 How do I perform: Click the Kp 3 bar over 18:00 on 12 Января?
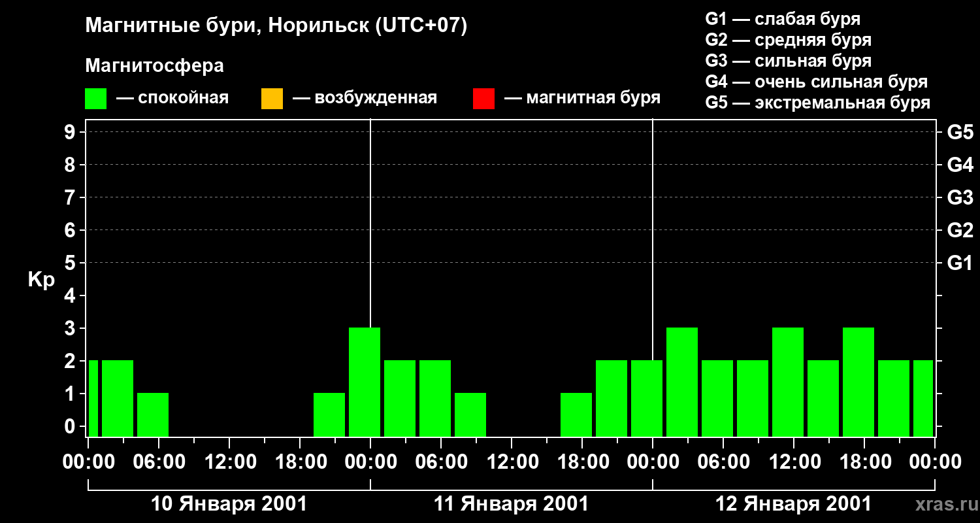coord(858,382)
